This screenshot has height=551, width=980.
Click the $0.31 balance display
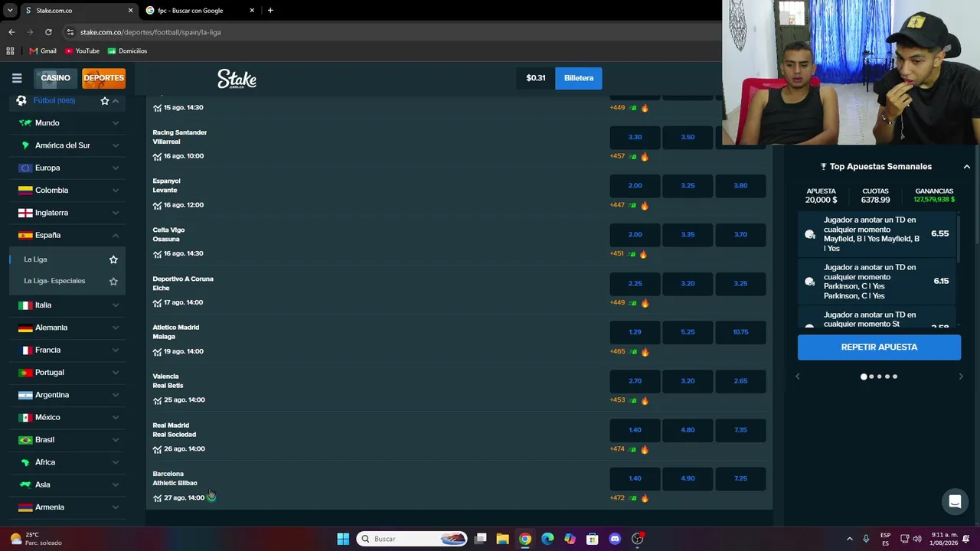536,78
